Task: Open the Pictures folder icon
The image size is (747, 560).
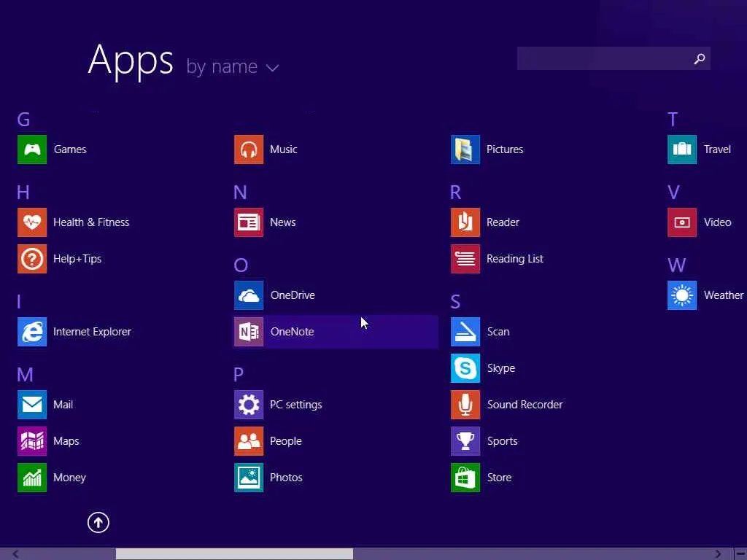Action: pos(465,149)
